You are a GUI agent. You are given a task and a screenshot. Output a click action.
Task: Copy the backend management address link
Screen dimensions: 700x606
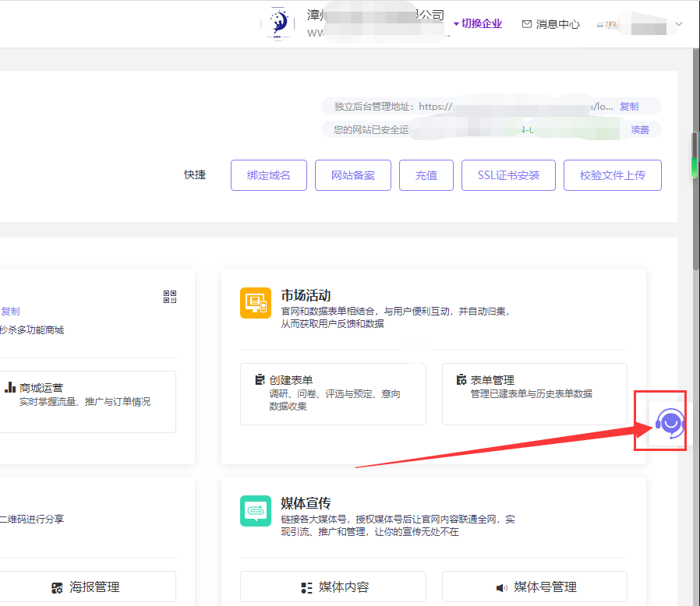[629, 107]
